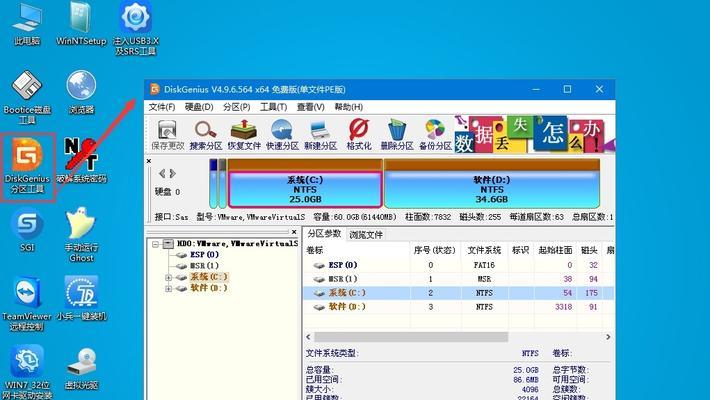This screenshot has height=400, width=710.
Task: Open the 虚拟光驱 desktop icon
Action: [x=82, y=368]
